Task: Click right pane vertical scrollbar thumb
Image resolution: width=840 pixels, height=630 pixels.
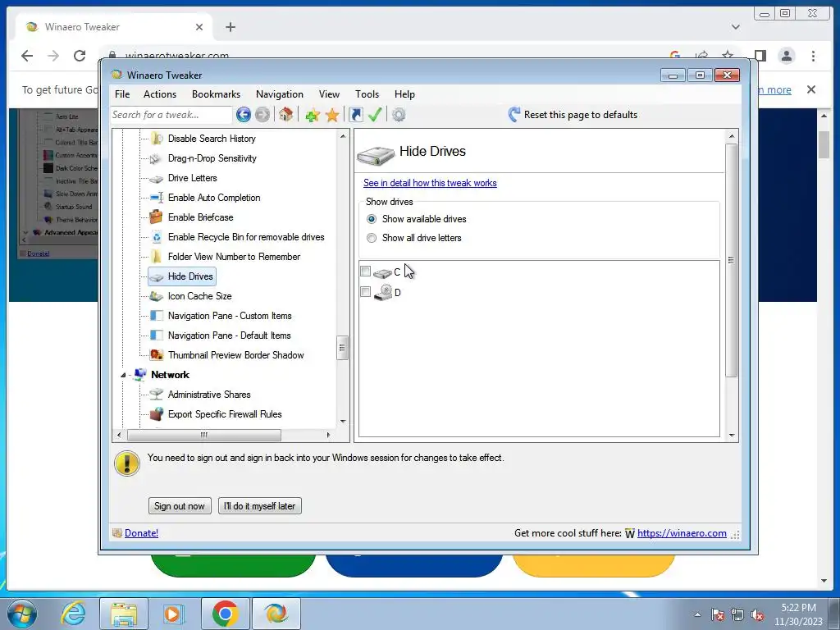Action: [731, 260]
